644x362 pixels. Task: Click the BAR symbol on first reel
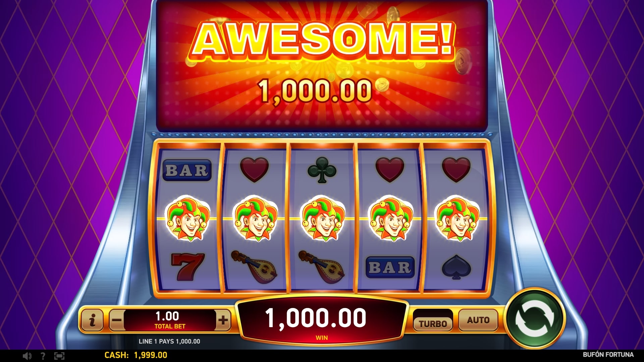[187, 170]
